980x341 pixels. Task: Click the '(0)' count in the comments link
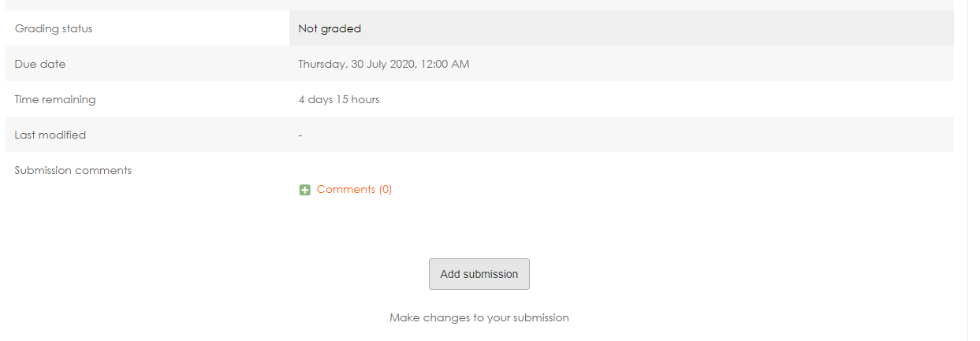point(386,190)
